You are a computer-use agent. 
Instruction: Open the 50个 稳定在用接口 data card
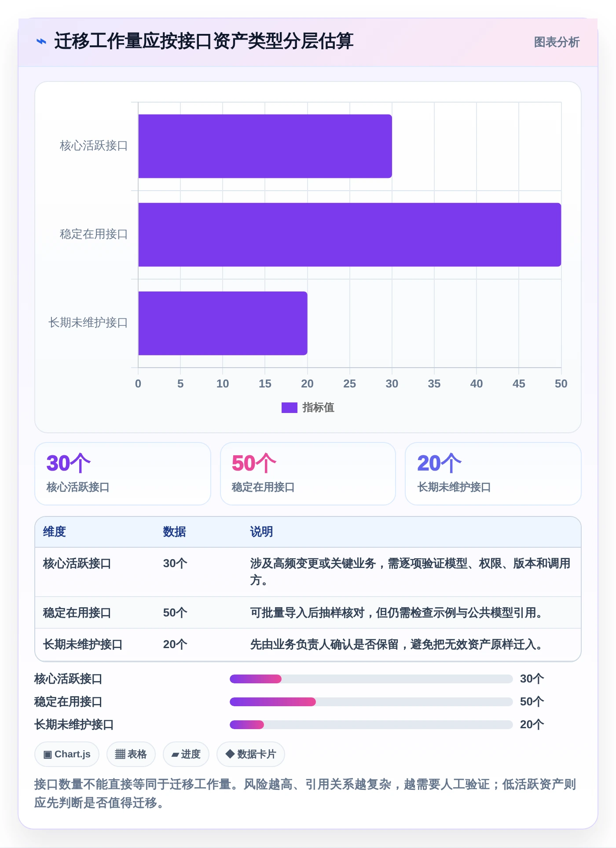[308, 474]
